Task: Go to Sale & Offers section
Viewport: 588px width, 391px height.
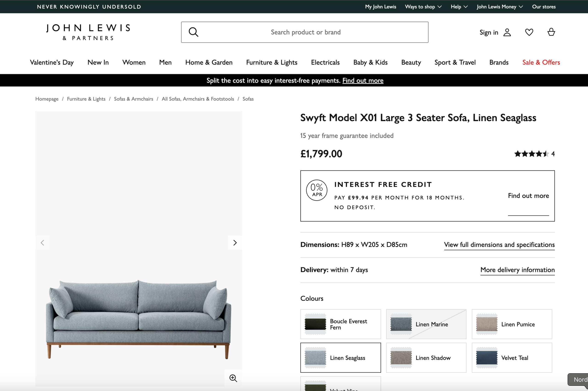Action: tap(541, 62)
